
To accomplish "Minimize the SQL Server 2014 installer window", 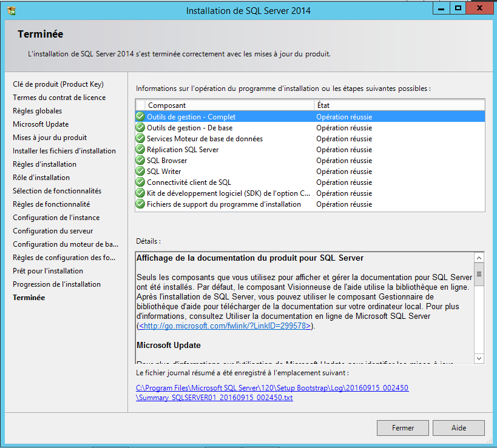I will [441, 8].
